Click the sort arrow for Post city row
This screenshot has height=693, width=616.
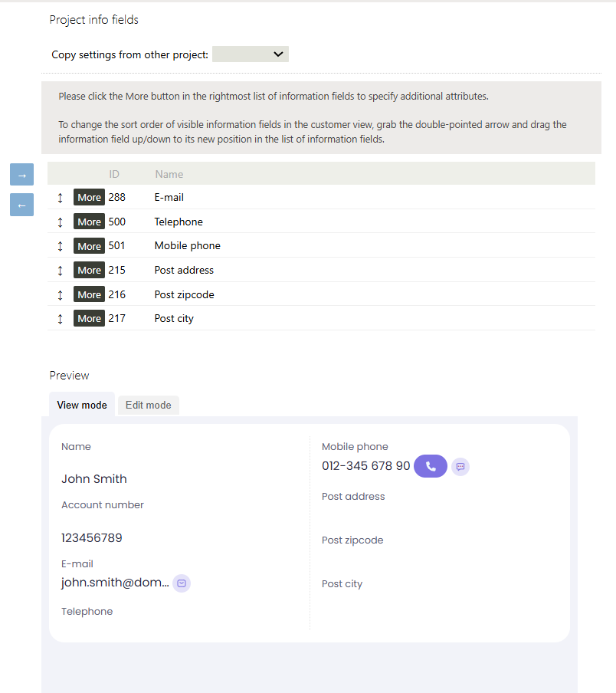pos(61,319)
